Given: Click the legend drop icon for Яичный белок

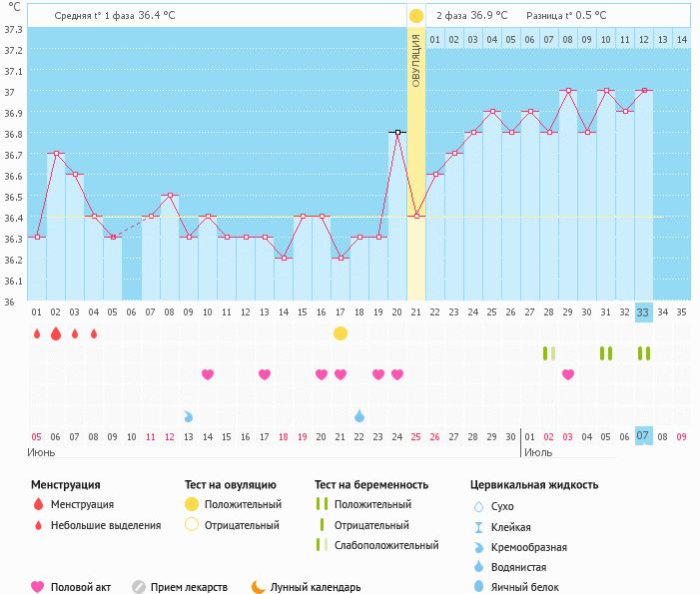Looking at the screenshot, I should [x=478, y=586].
